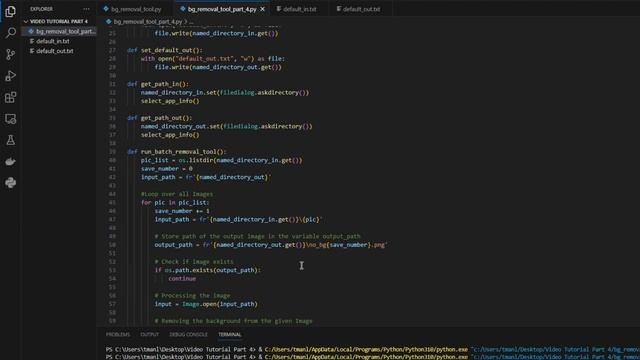Click 'def get_path_in():' code line

click(x=158, y=84)
